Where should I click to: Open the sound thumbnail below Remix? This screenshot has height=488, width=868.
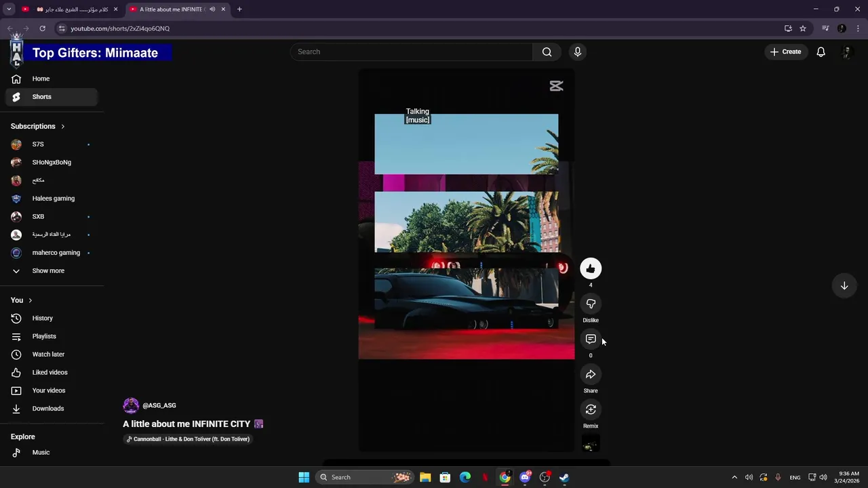click(591, 443)
